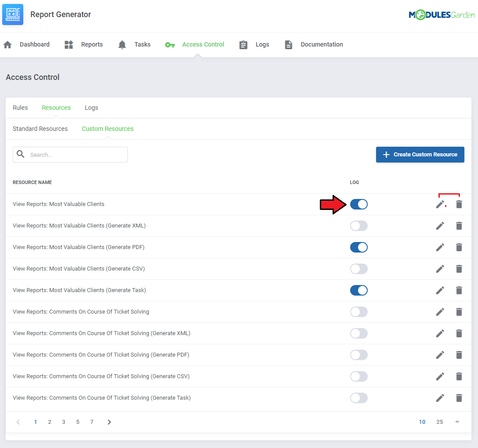This screenshot has width=478, height=448.
Task: Go to page 7
Action: (x=92, y=422)
